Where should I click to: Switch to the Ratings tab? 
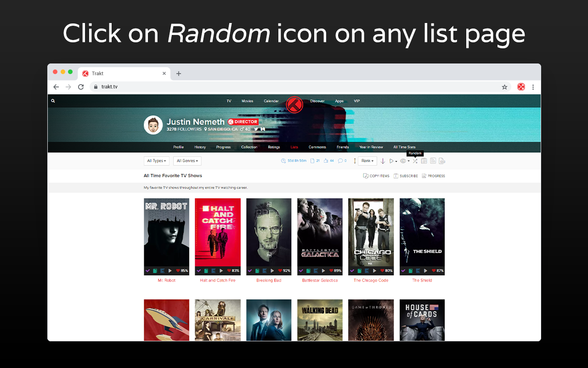point(274,147)
